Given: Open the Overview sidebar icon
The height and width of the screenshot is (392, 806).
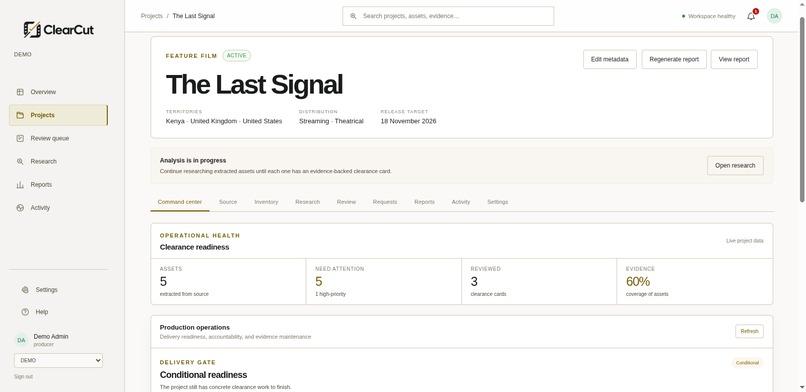Looking at the screenshot, I should point(20,92).
